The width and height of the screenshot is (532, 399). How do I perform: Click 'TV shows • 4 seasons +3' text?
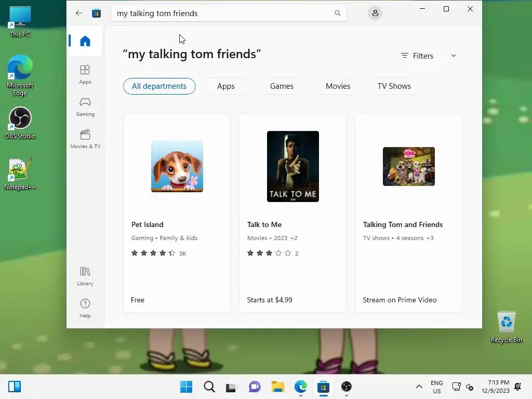(x=398, y=238)
